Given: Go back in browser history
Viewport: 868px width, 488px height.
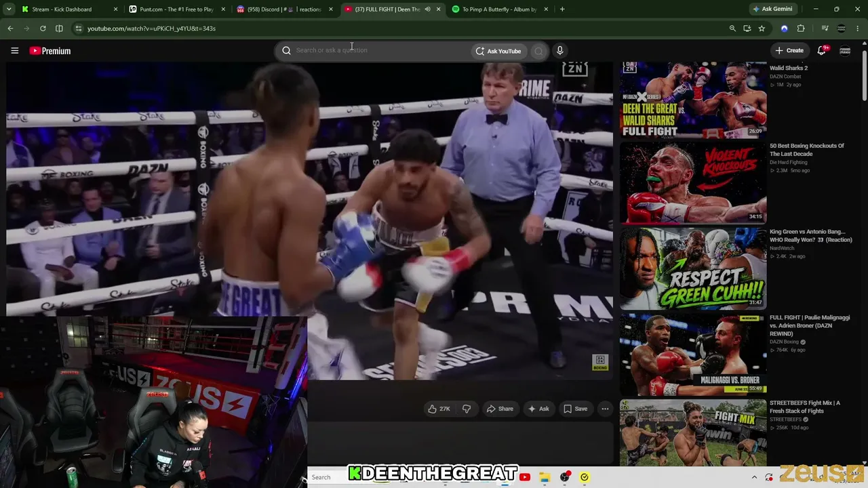Looking at the screenshot, I should pos(10,28).
